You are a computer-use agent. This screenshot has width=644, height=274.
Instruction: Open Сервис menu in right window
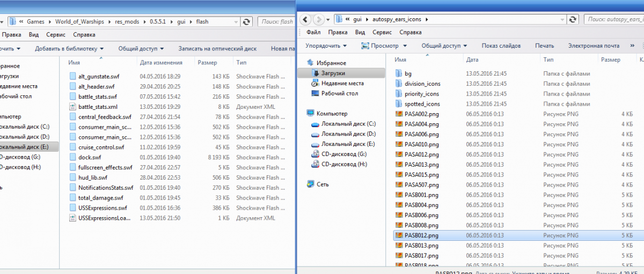[383, 32]
